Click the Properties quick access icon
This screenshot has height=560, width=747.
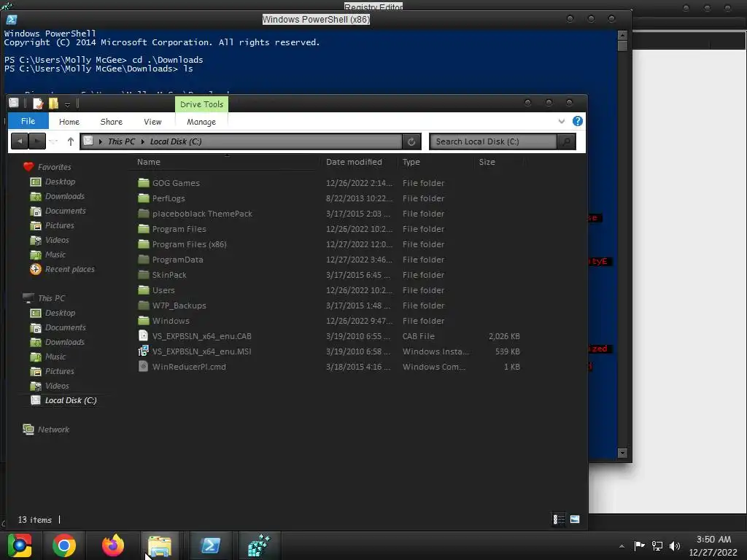(x=38, y=104)
